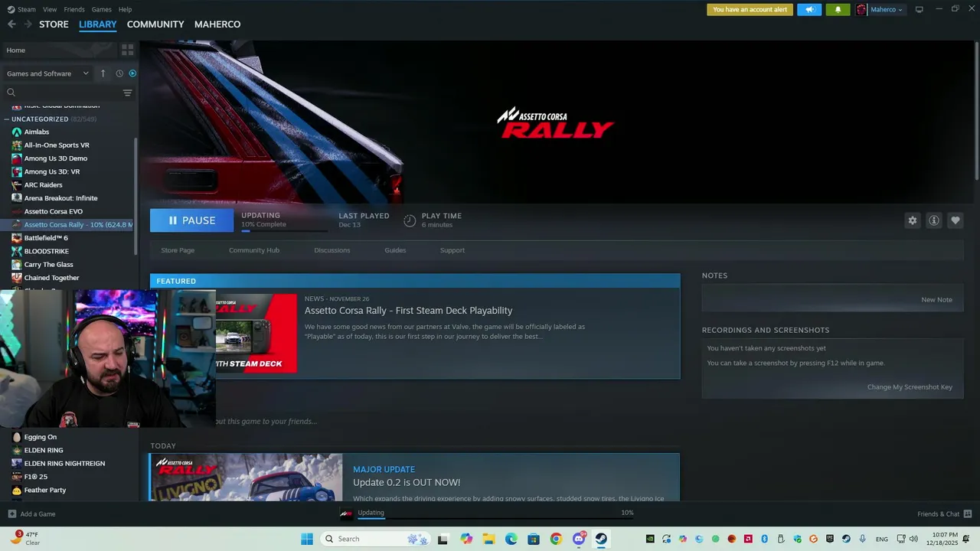Open Guides link
Image resolution: width=980 pixels, height=551 pixels.
tap(395, 250)
